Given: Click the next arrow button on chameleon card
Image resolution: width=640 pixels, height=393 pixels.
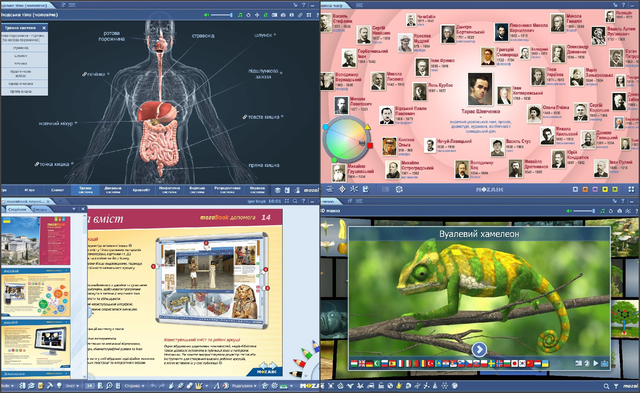Looking at the screenshot, I should point(479,349).
